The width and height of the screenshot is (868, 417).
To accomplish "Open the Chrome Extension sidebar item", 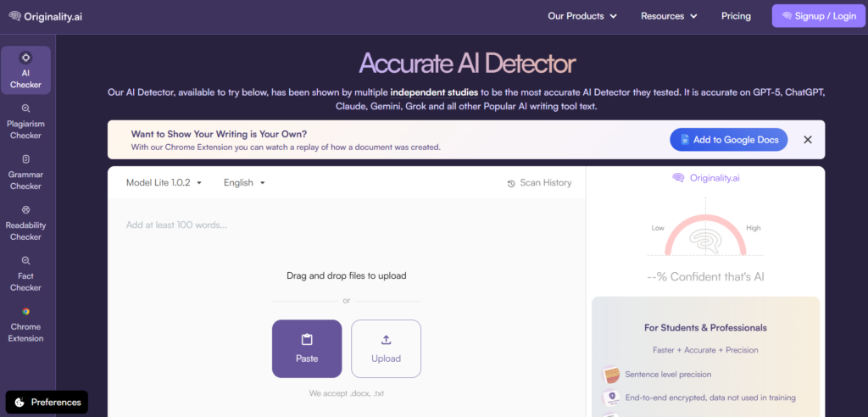I will pyautogui.click(x=25, y=325).
